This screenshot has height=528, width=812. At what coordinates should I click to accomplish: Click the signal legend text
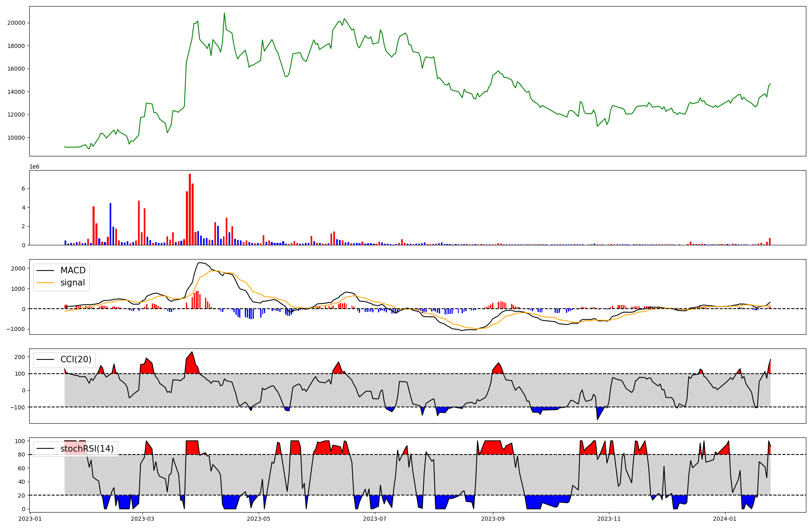click(x=73, y=283)
